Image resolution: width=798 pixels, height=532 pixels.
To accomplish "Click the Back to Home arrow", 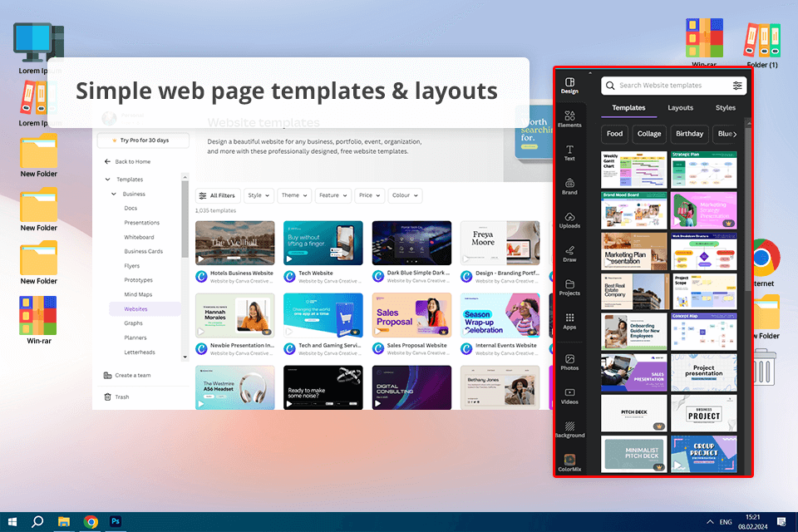I will [x=107, y=161].
